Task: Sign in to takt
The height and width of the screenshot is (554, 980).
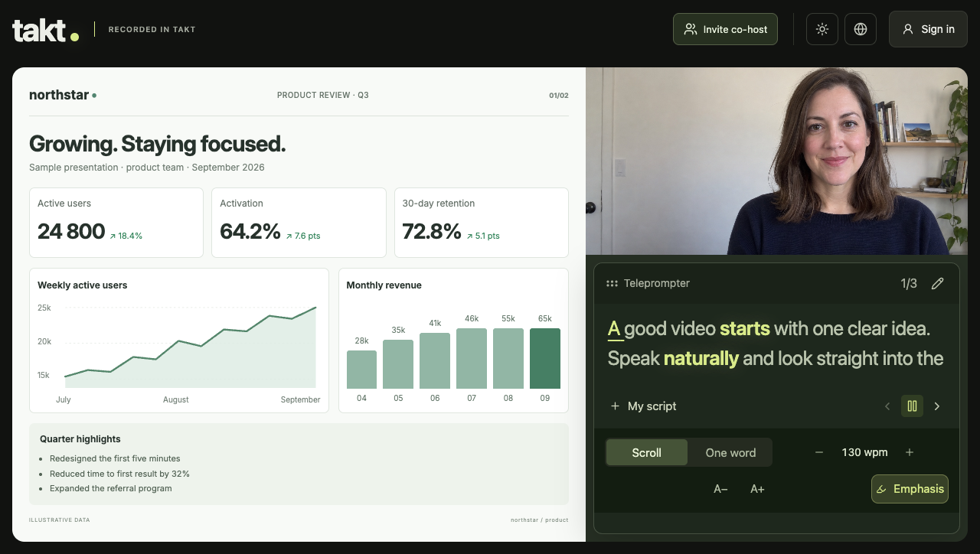Action: click(x=928, y=29)
